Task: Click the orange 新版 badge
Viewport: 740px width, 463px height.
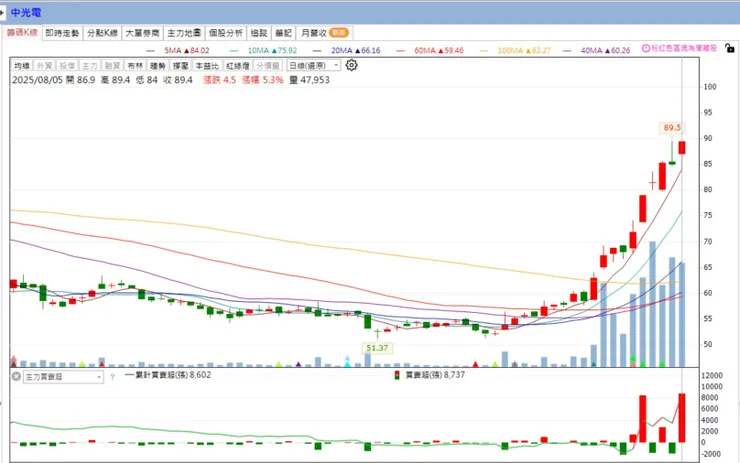Action: pos(339,33)
